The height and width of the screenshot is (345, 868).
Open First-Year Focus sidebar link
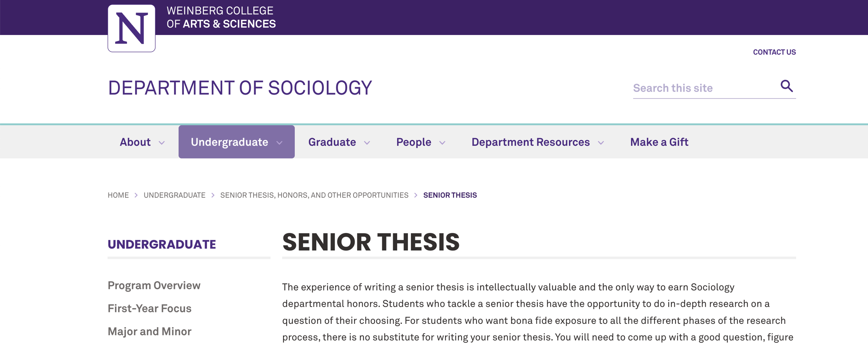[149, 308]
